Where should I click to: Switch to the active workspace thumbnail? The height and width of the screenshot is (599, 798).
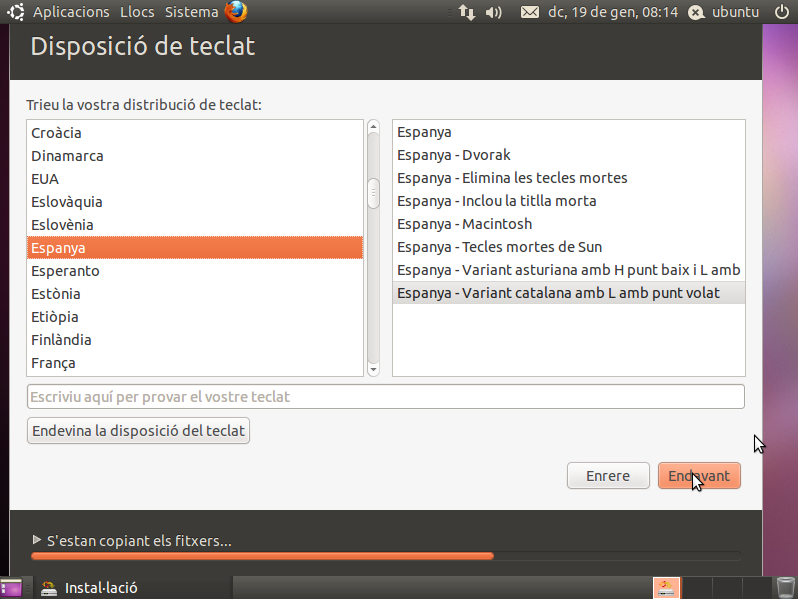(667, 588)
